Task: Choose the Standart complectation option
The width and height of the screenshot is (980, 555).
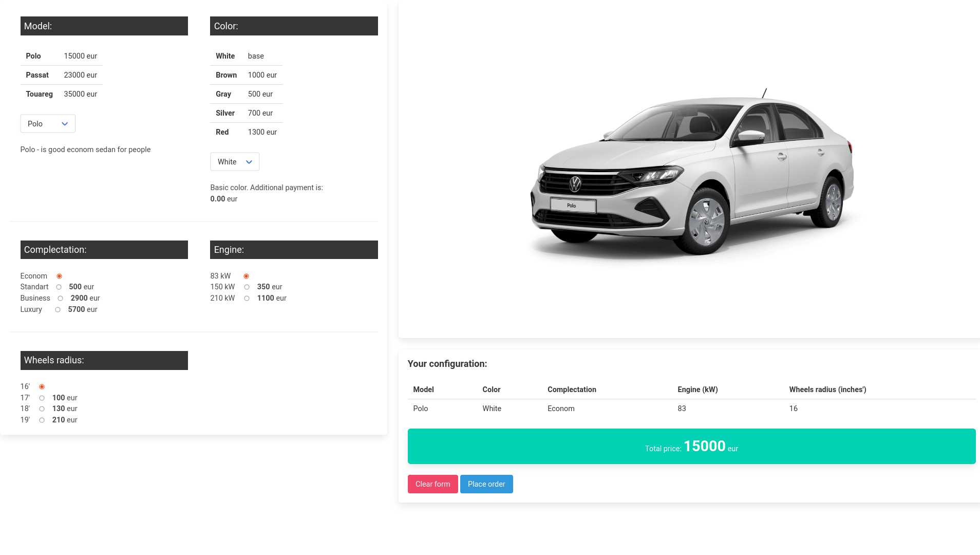Action: pyautogui.click(x=59, y=287)
